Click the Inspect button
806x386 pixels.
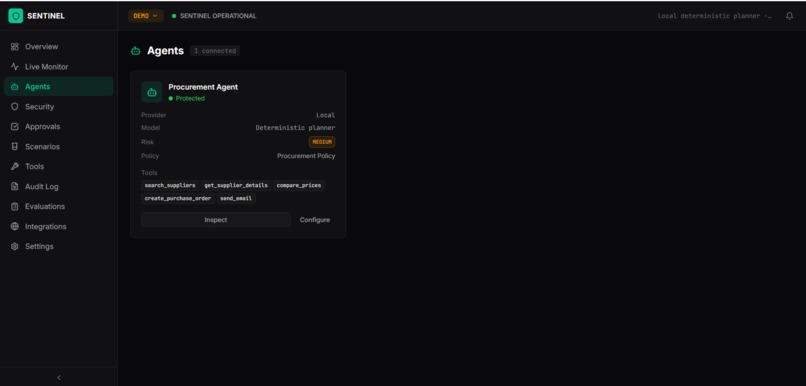click(x=216, y=220)
